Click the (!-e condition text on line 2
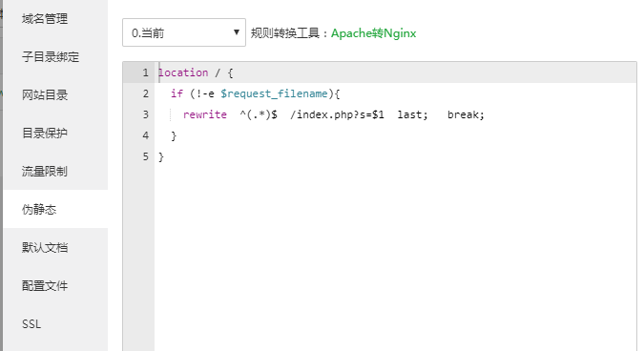The width and height of the screenshot is (644, 351). click(x=202, y=94)
